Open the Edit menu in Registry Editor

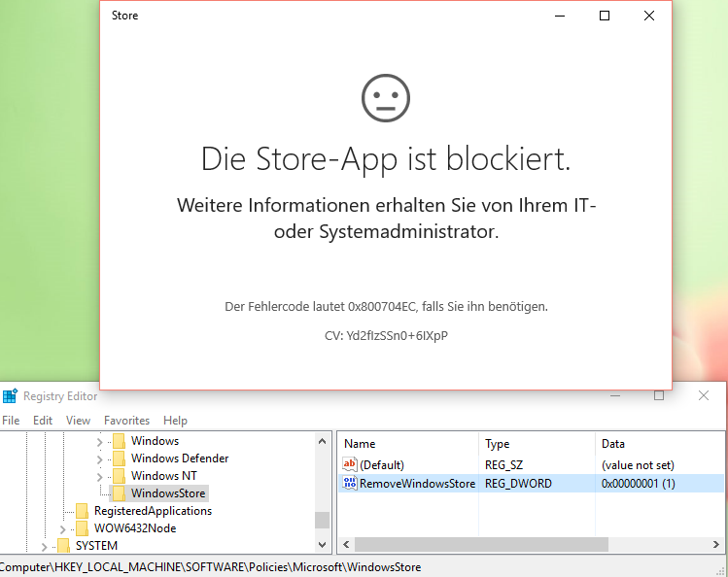pyautogui.click(x=43, y=421)
